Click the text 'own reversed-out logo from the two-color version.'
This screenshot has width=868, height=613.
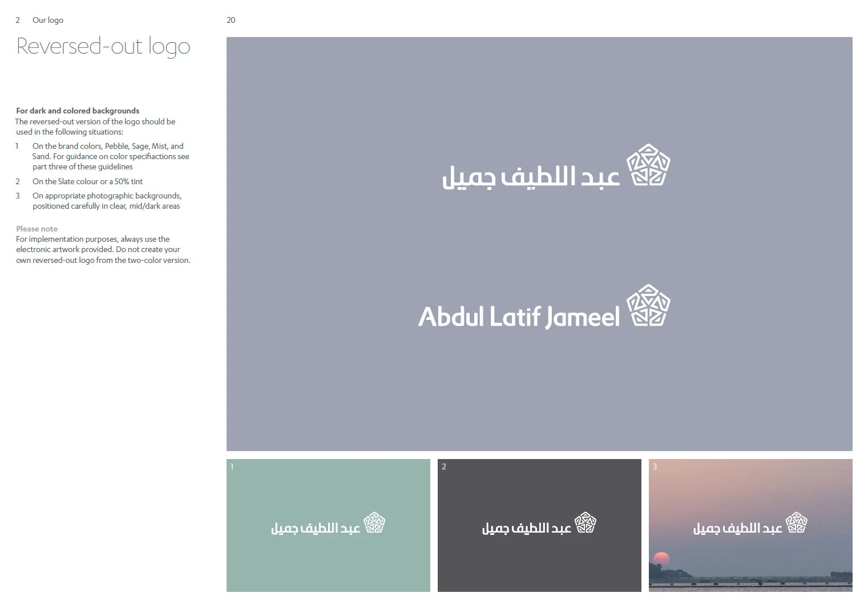click(103, 260)
